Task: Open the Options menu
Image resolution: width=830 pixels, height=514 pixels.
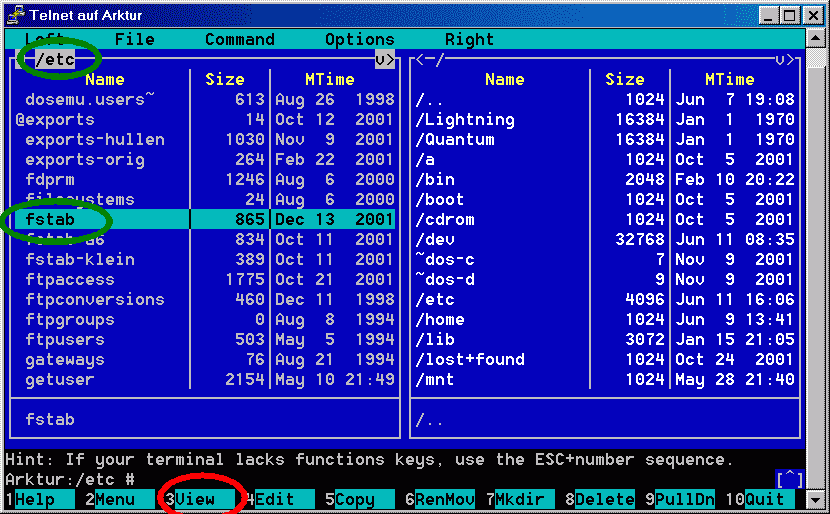Action: (x=359, y=40)
